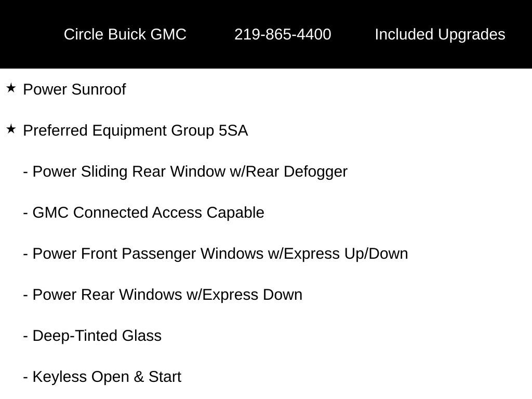The width and height of the screenshot is (532, 399).
Task: Click the Preferred Equipment Group 5SA label
Action: pos(135,130)
